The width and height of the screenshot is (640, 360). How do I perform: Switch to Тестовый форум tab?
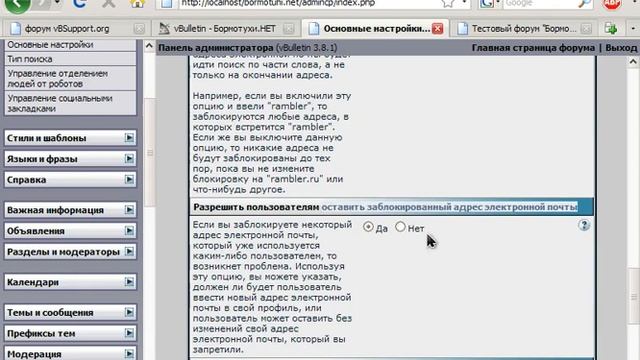(x=524, y=29)
